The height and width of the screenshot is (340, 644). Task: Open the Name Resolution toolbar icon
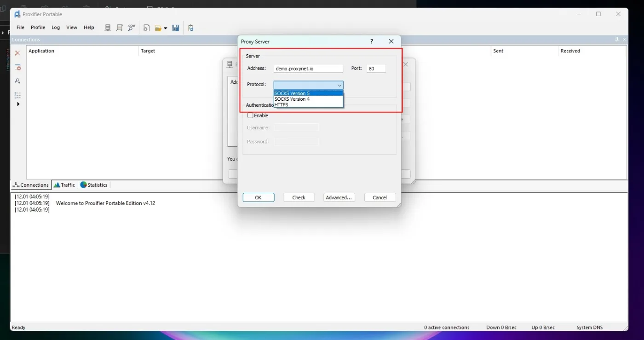[x=132, y=28]
